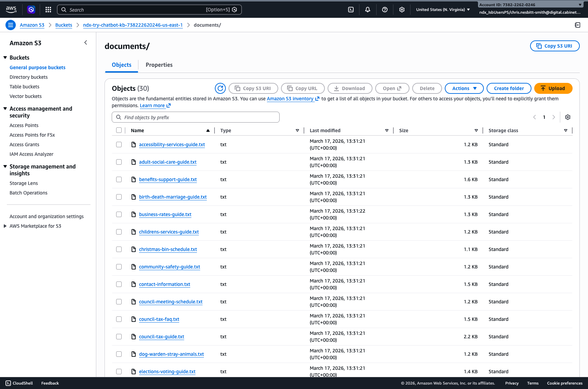The height and width of the screenshot is (389, 588).
Task: Open the help question mark menu
Action: point(385,10)
